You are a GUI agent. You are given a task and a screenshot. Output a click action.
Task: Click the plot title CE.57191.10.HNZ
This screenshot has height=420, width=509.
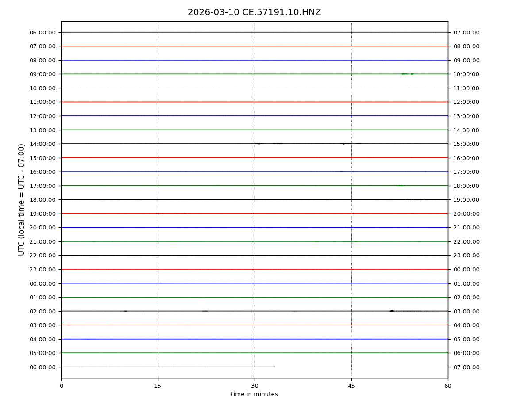254,12
